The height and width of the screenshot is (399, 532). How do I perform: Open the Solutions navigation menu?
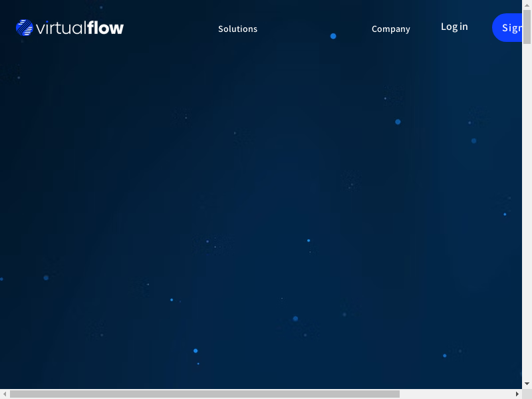(x=237, y=29)
